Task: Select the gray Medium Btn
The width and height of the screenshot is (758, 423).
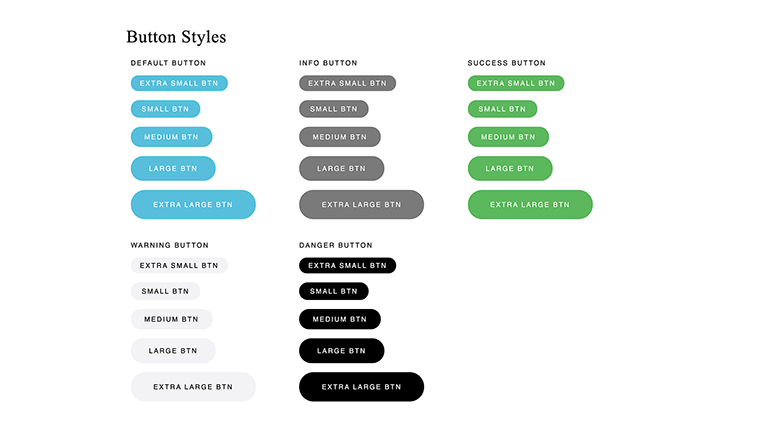Action: [340, 137]
